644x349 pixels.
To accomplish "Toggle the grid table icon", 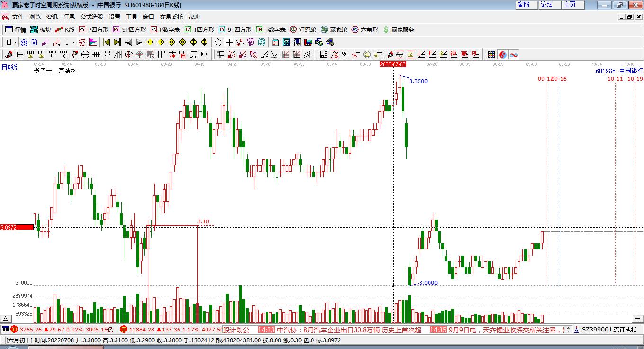I will 492,55.
